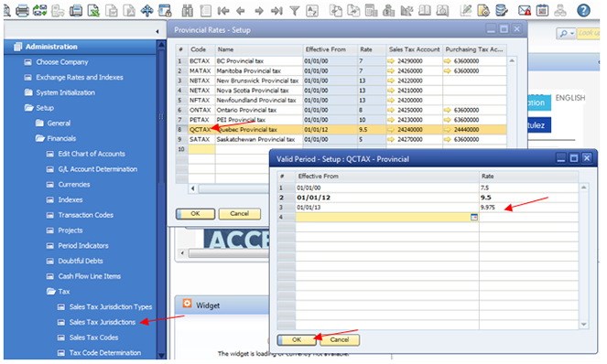Open Messages and Alerts envelope icon
Image resolution: width=607 pixels, height=364 pixels.
point(525,10)
